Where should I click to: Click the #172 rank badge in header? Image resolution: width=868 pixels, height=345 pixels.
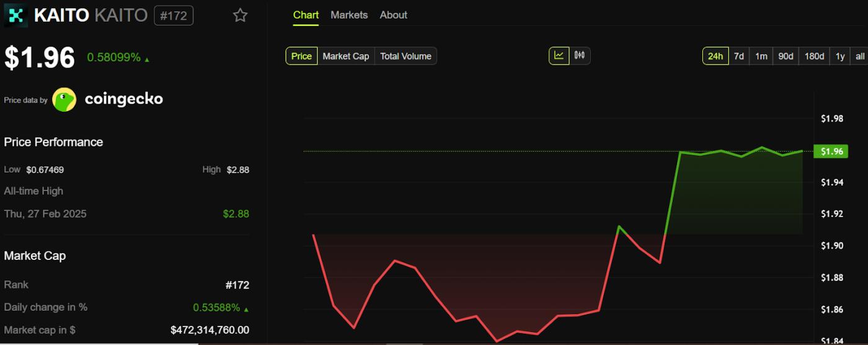(x=174, y=16)
